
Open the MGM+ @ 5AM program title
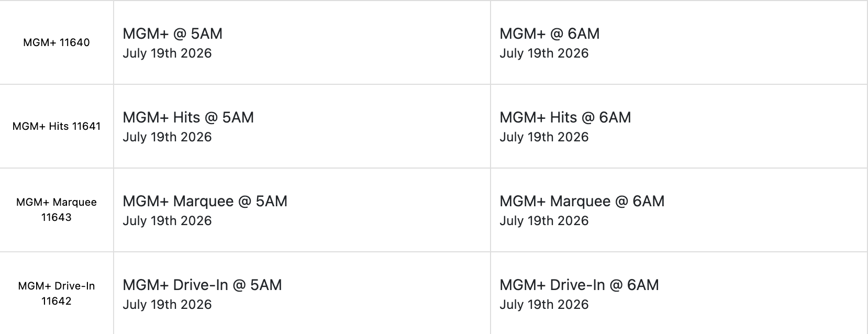pyautogui.click(x=173, y=34)
